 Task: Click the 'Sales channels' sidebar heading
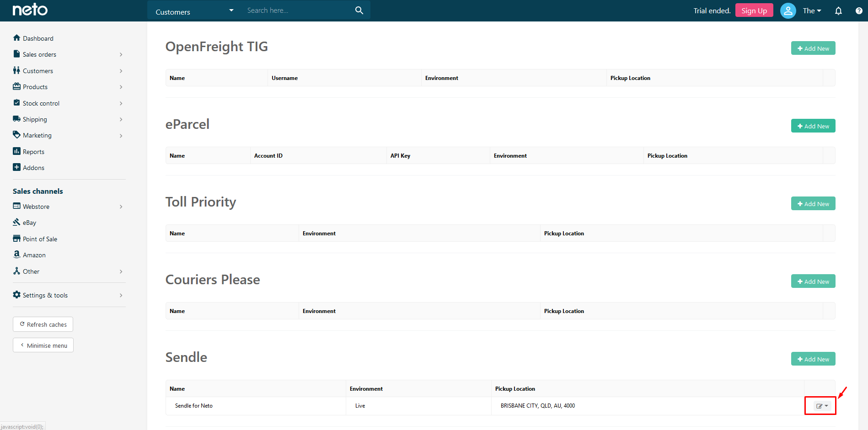point(38,191)
